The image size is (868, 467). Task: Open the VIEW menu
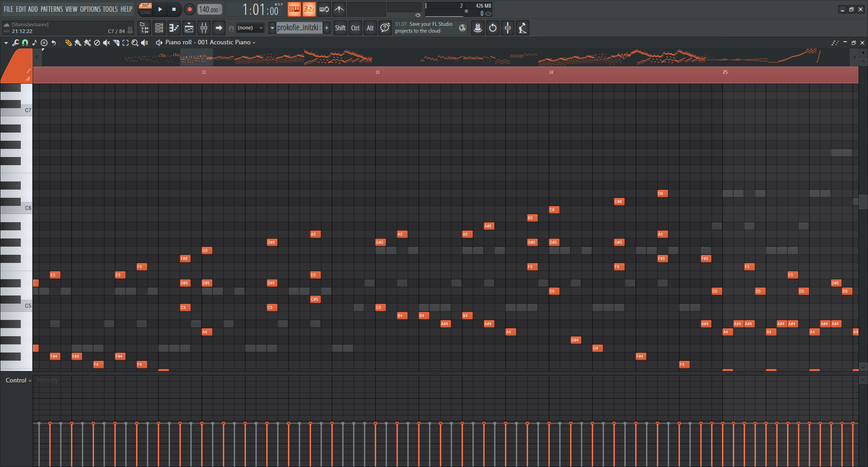71,9
